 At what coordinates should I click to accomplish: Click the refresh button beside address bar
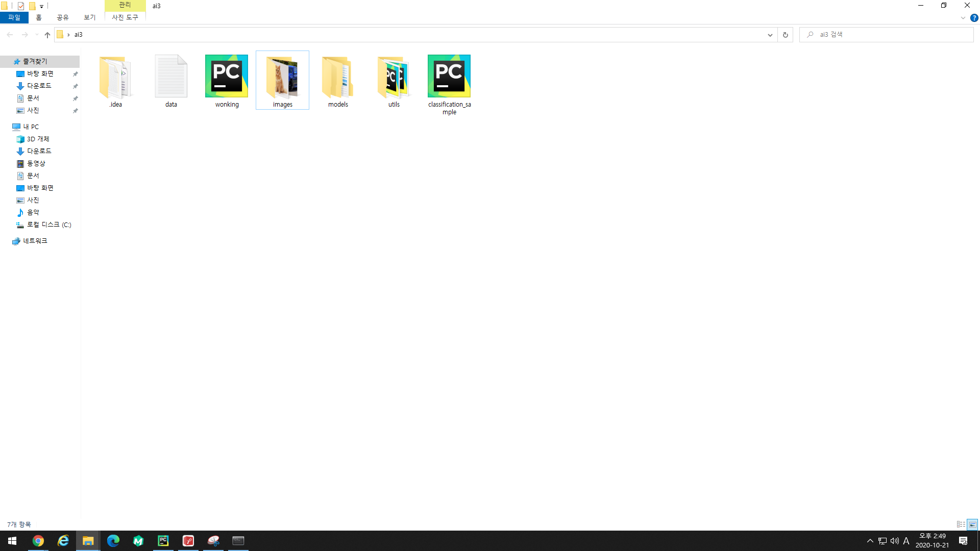tap(785, 35)
